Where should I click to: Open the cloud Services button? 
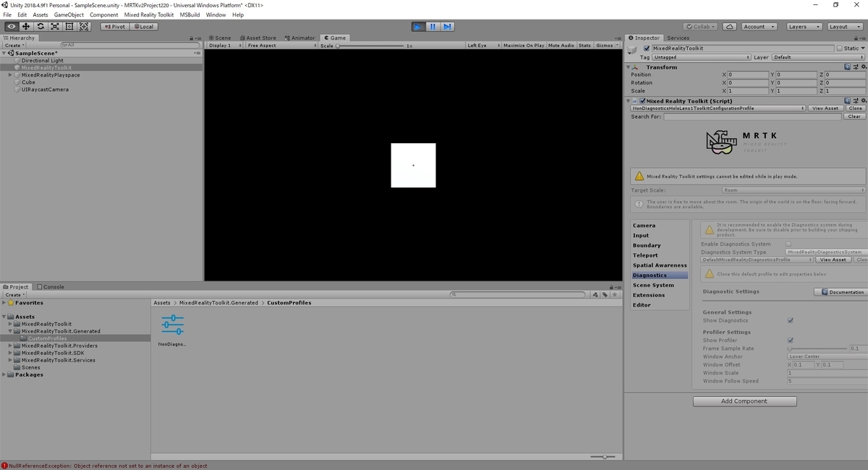[730, 27]
